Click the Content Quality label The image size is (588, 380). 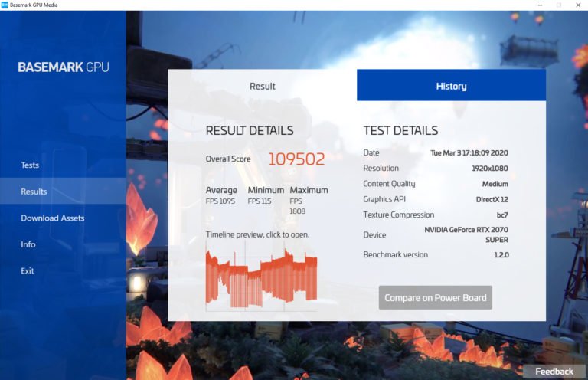[x=389, y=184]
